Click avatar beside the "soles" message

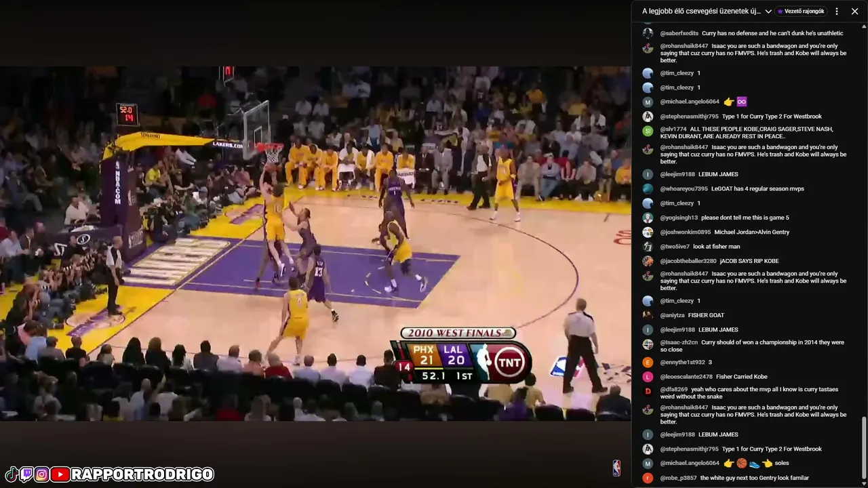click(648, 464)
